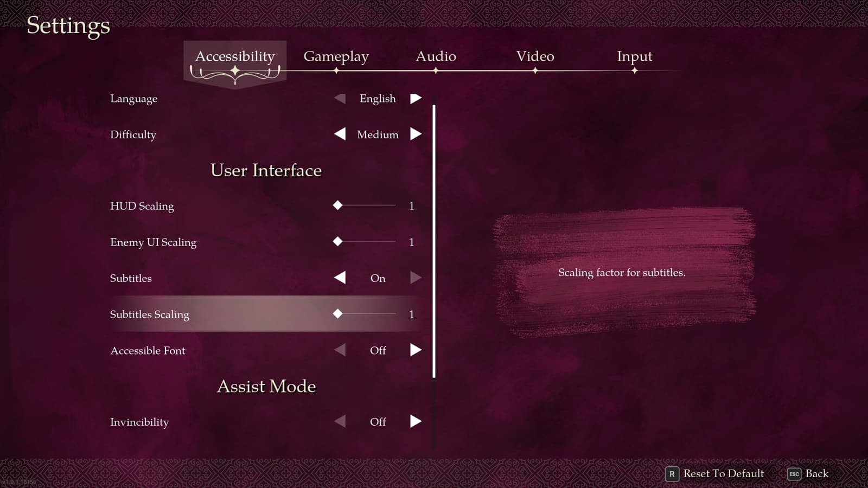Click the right arrow next to Subtitles
The height and width of the screenshot is (488, 868).
click(x=416, y=278)
